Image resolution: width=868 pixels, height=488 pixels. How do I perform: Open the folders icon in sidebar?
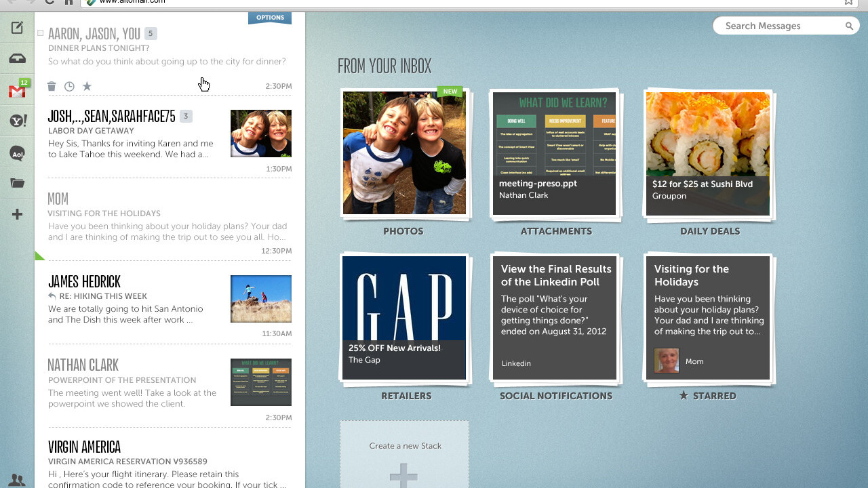point(17,183)
